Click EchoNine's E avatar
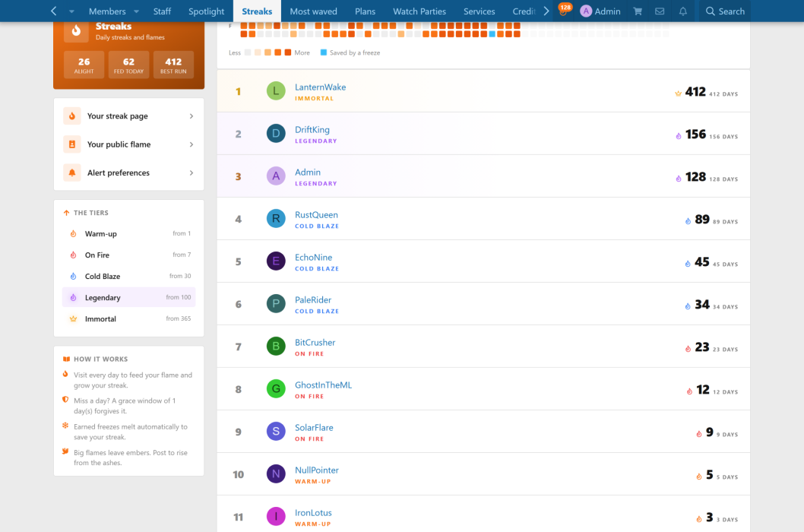The width and height of the screenshot is (804, 532). click(276, 261)
